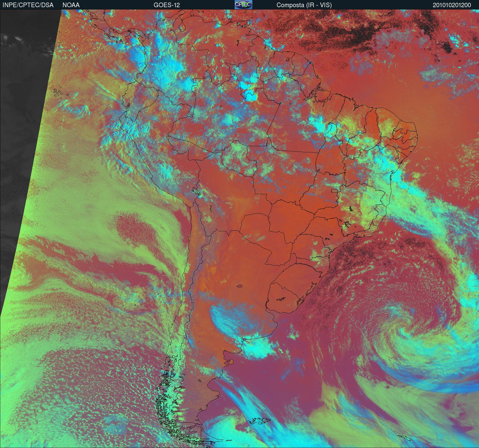Click the Composta (IR - VIS) label
This screenshot has width=479, height=448.
pos(304,5)
